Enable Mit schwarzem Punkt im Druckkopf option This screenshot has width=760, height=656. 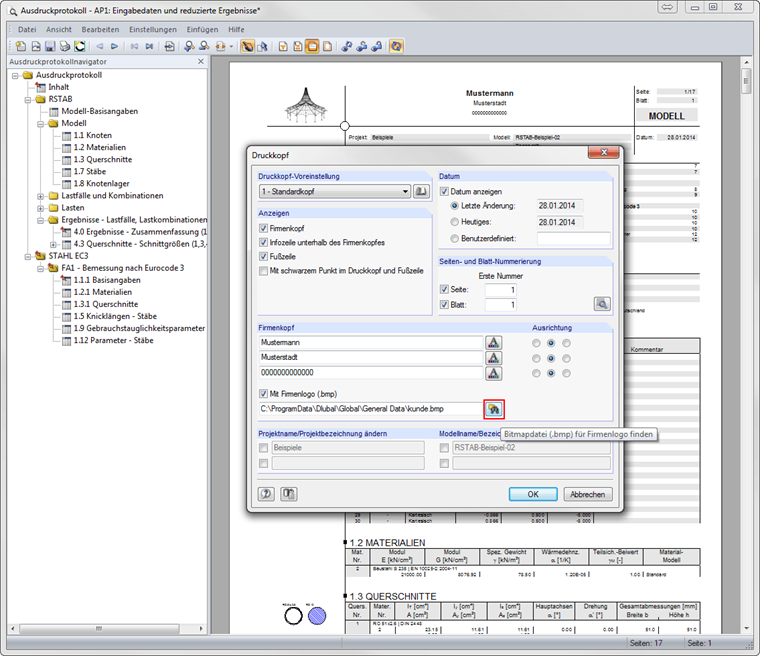264,271
